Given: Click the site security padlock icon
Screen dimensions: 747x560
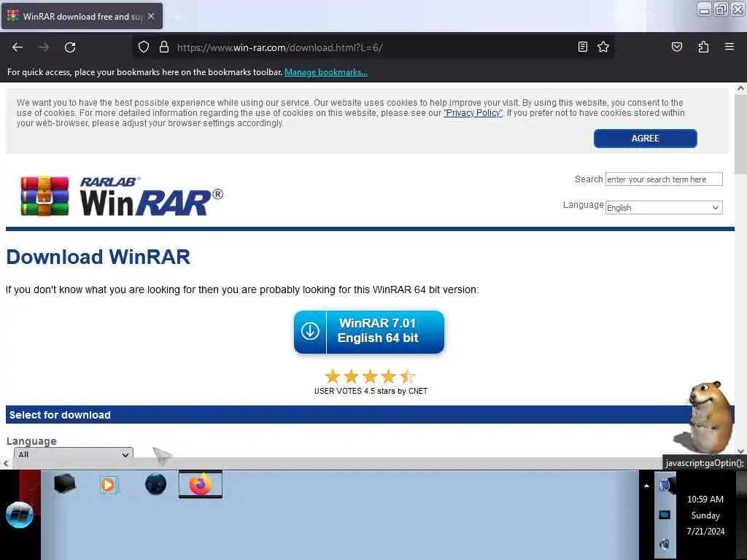Looking at the screenshot, I should [164, 47].
